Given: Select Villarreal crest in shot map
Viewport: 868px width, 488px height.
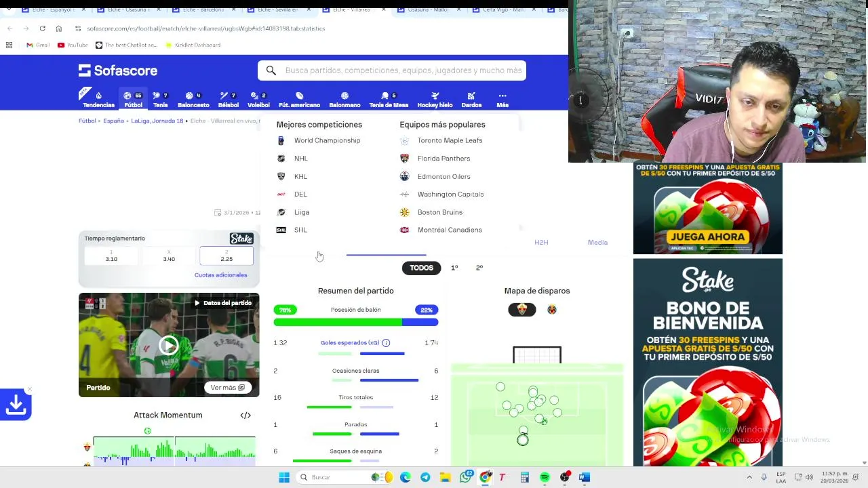Looking at the screenshot, I should point(552,310).
